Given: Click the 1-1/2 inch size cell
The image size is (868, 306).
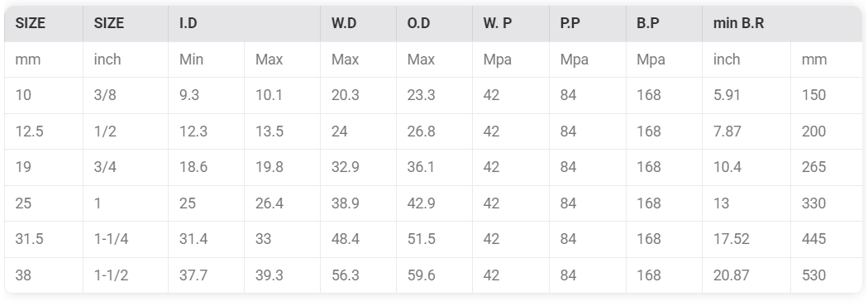Looking at the screenshot, I should click(x=125, y=275).
